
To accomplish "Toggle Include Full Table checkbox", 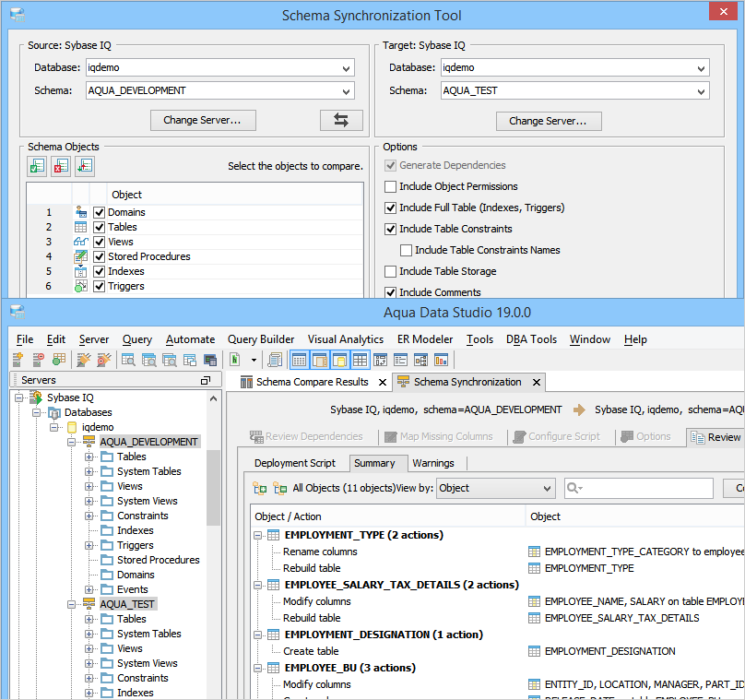I will [391, 208].
